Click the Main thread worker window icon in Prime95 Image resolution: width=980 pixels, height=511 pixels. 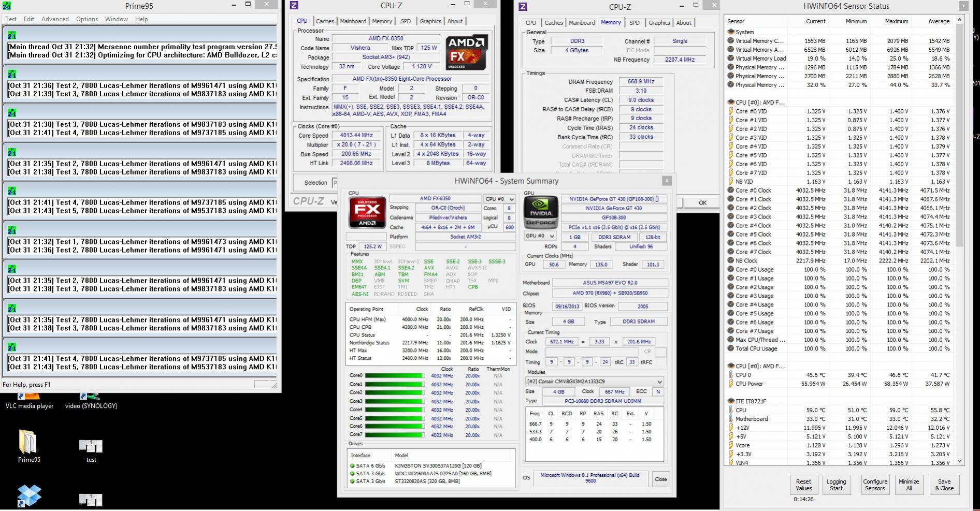point(12,35)
